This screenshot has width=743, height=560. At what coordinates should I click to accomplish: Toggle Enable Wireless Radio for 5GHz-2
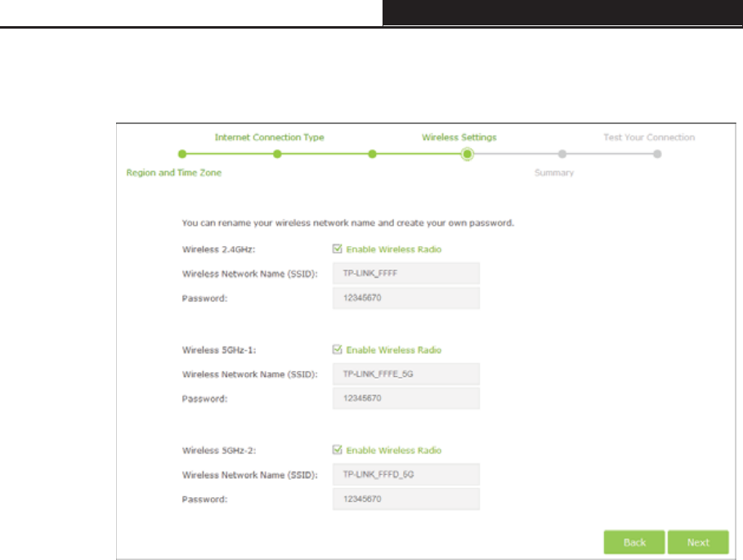337,450
